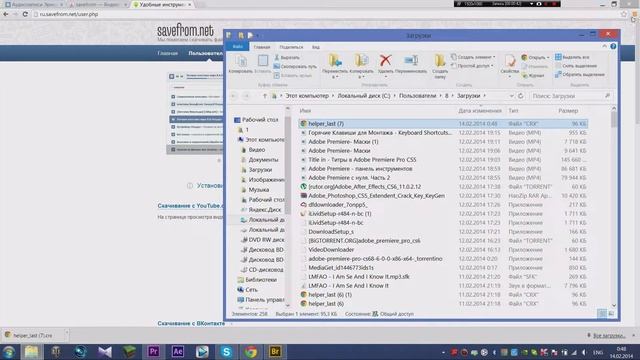Open the Простой доступ dropdown in ribbon
Image resolution: width=640 pixels, height=360 pixels.
[x=473, y=66]
